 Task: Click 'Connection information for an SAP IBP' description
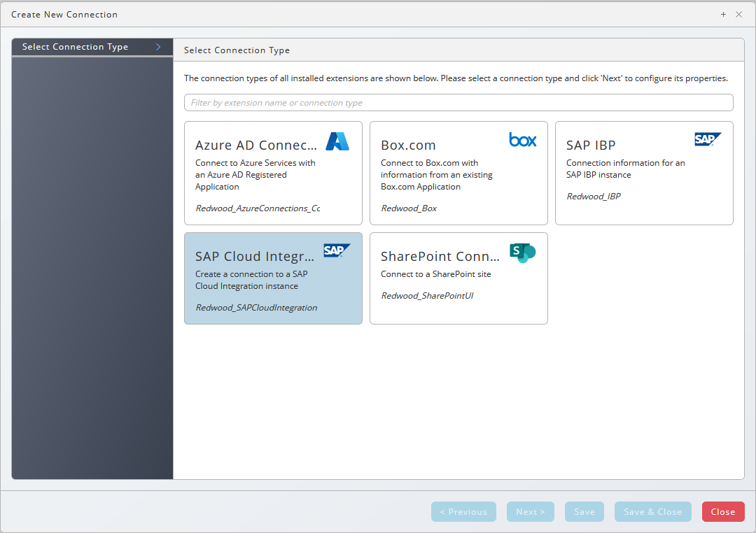[x=625, y=169]
